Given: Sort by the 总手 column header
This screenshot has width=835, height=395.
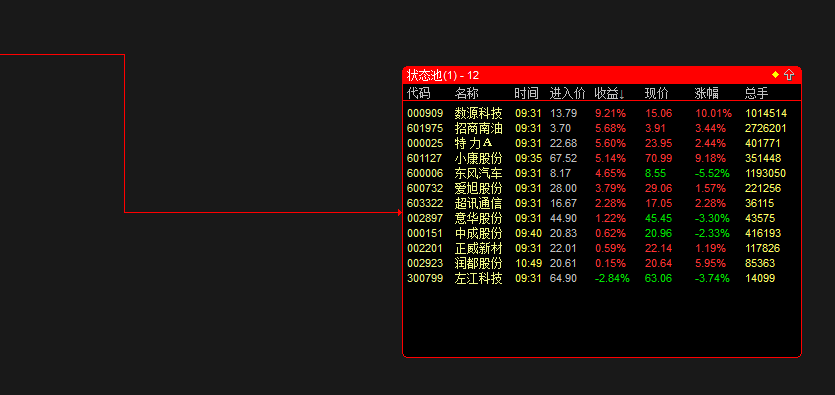Looking at the screenshot, I should coord(756,93).
